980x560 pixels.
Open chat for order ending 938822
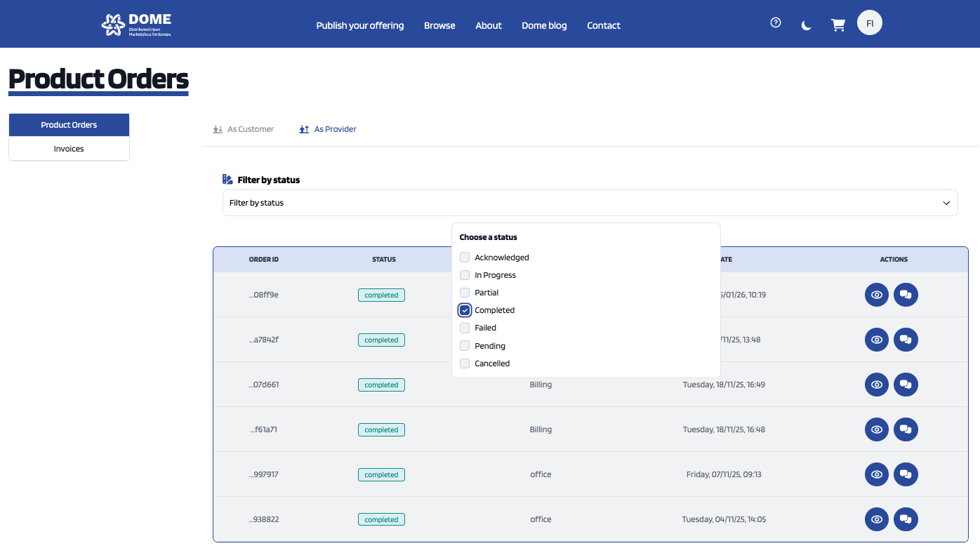click(906, 519)
